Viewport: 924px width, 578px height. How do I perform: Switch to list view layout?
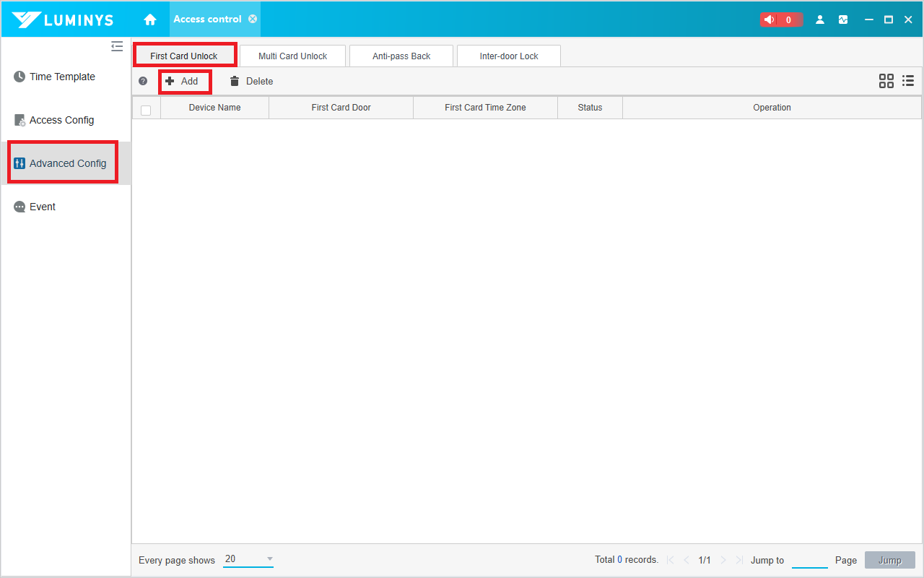(908, 81)
